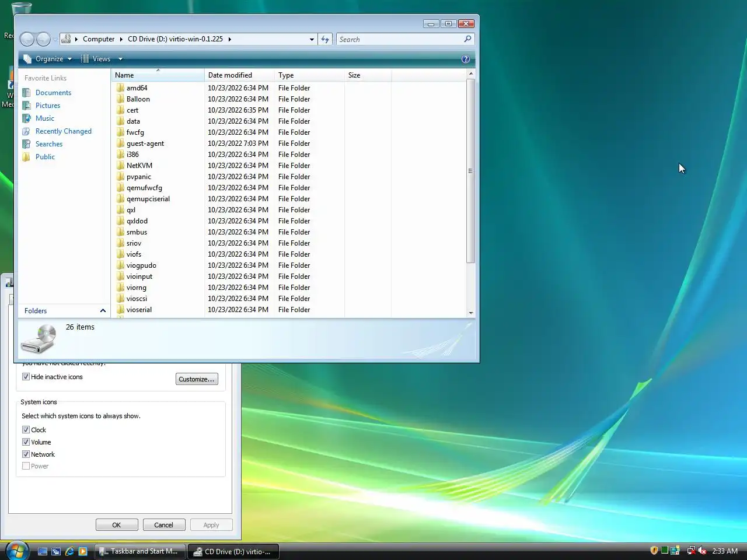This screenshot has height=560, width=747.
Task: Click the file list vertical scrollbar thumb
Action: pos(470,171)
